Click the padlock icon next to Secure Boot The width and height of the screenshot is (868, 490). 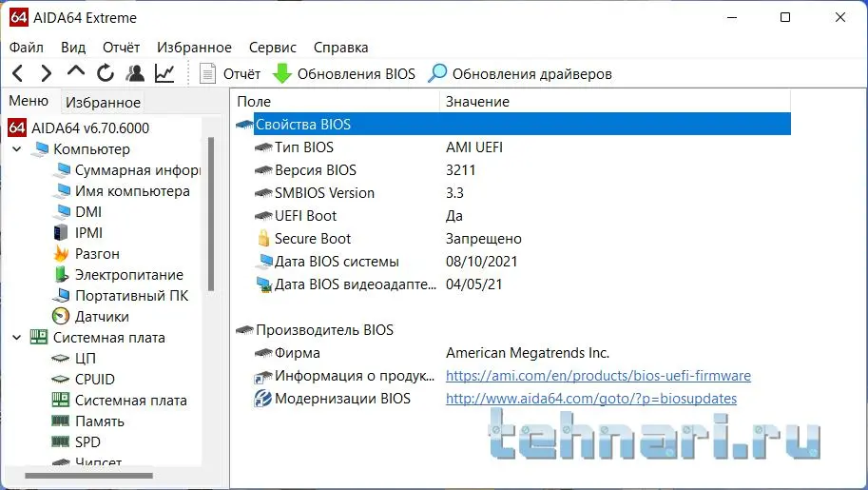[263, 239]
